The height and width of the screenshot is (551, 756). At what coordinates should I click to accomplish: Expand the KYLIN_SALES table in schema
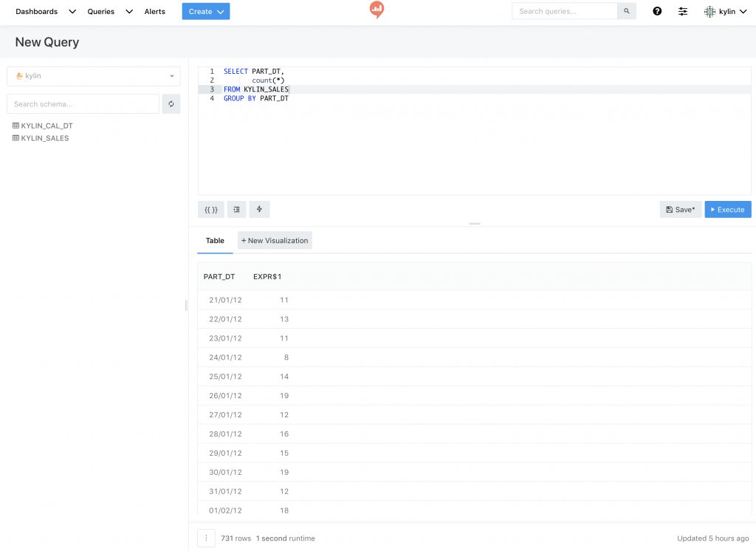coord(44,138)
